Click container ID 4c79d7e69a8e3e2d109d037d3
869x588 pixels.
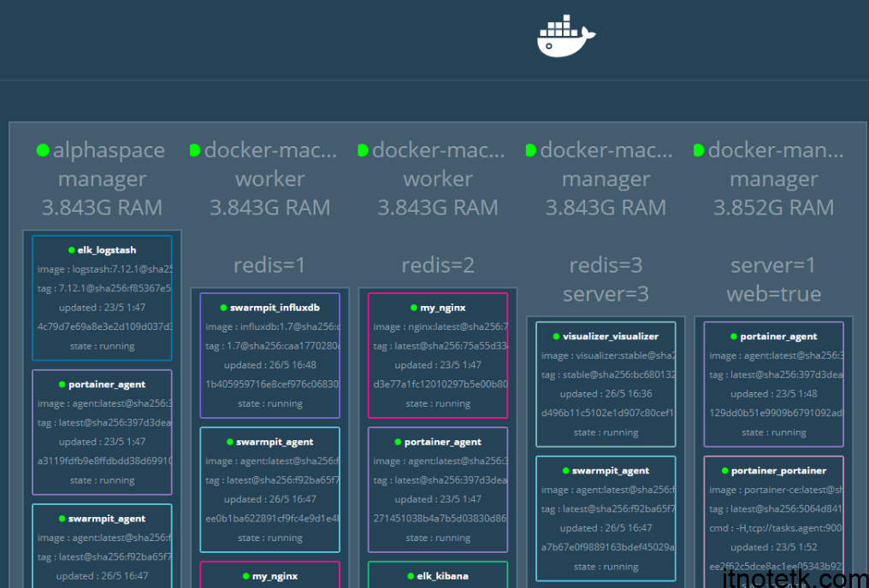click(104, 326)
